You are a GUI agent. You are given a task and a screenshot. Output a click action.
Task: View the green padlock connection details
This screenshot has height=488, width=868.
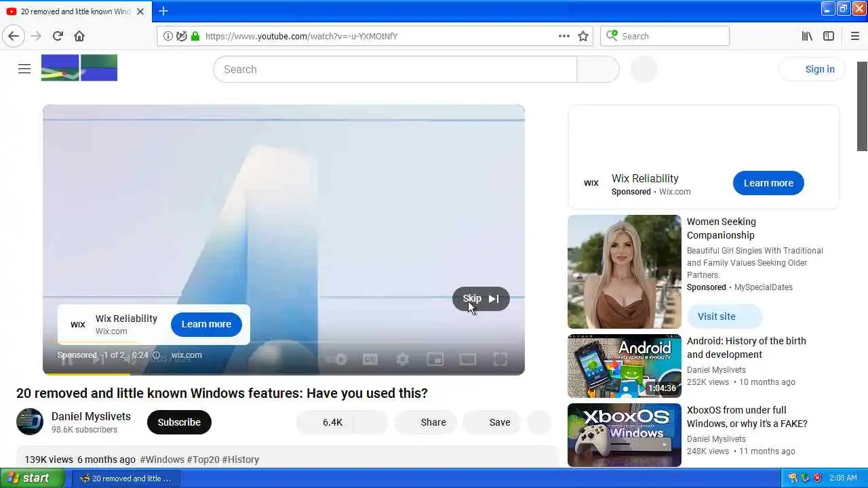195,36
